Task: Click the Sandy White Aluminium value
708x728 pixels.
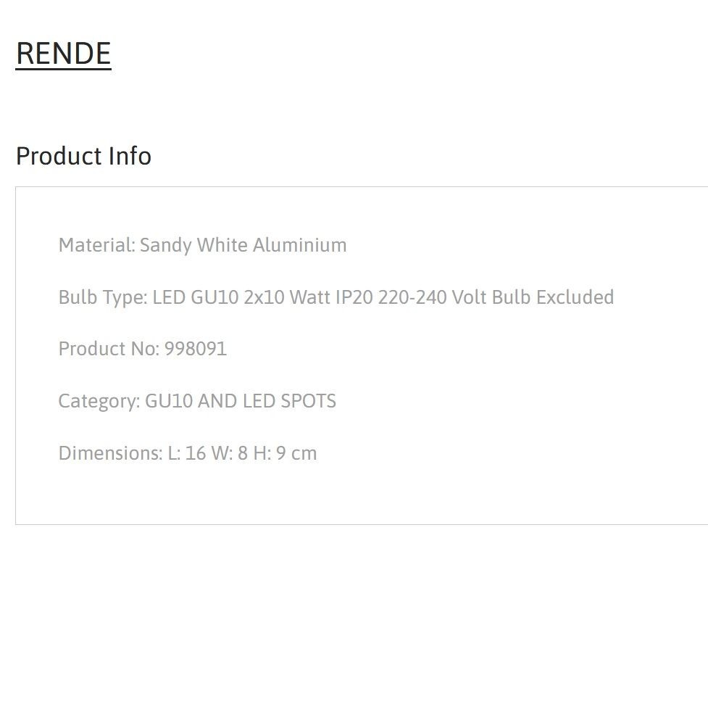Action: tap(243, 245)
